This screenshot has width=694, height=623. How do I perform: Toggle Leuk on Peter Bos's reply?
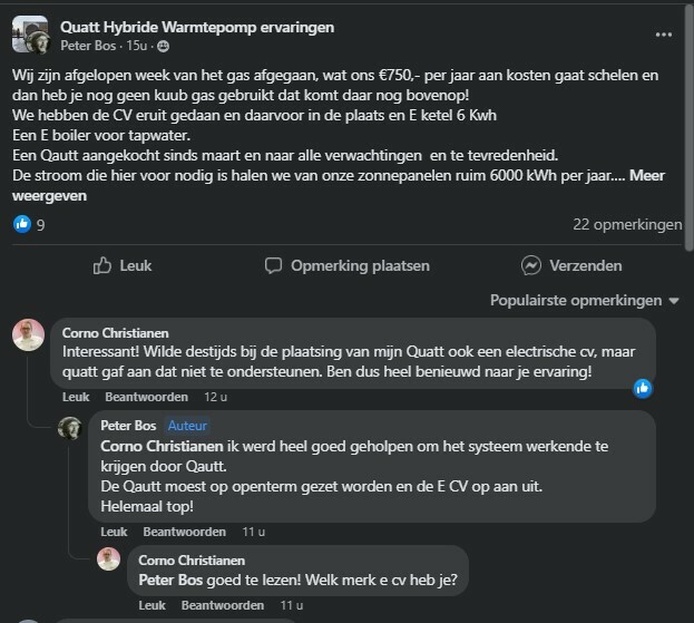tap(114, 531)
